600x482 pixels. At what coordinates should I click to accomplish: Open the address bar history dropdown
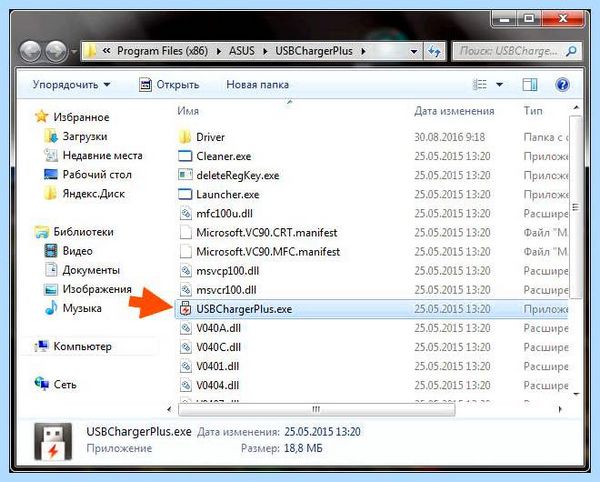pyautogui.click(x=414, y=51)
